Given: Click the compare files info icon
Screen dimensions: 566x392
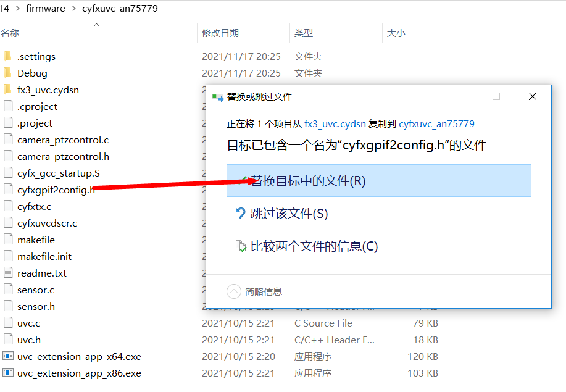Looking at the screenshot, I should click(x=241, y=246).
